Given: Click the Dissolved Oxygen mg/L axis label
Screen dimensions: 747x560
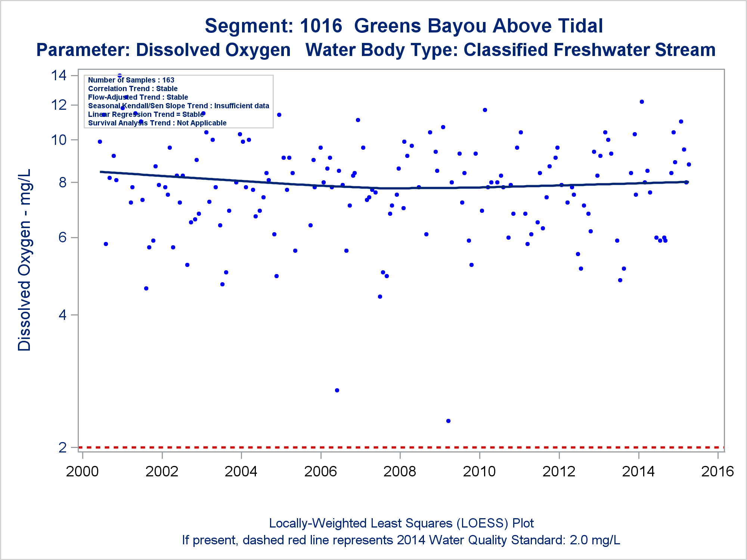Looking at the screenshot, I should pos(25,260).
